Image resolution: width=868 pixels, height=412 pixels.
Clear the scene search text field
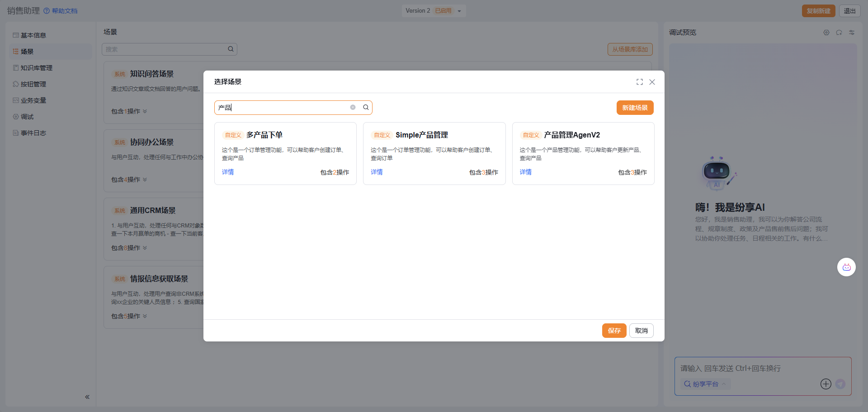(353, 108)
